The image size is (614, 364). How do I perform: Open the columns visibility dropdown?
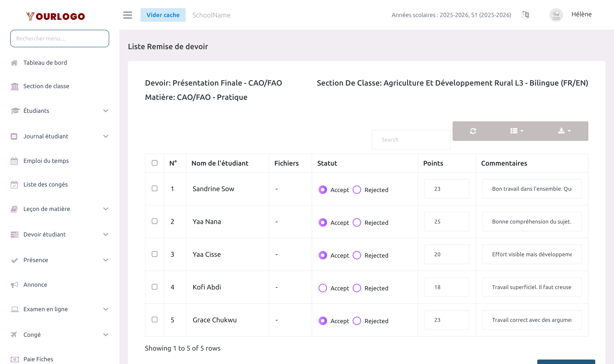tap(517, 131)
